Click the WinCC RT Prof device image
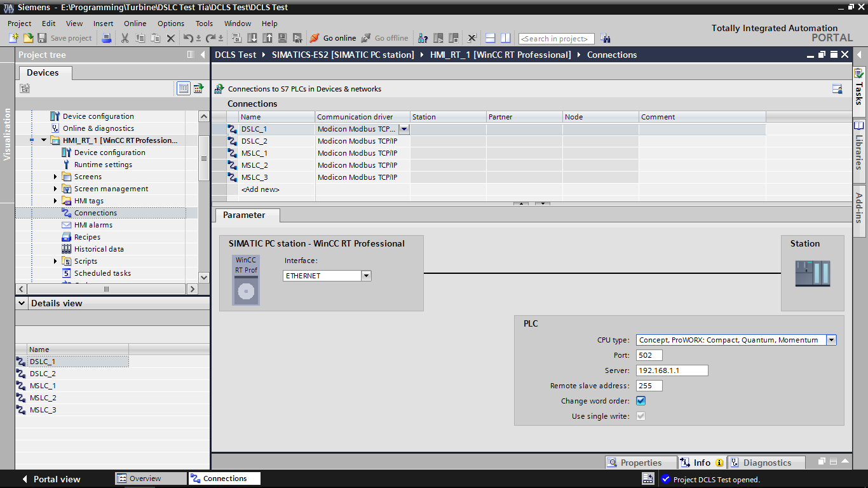This screenshot has width=868, height=488. 246,280
